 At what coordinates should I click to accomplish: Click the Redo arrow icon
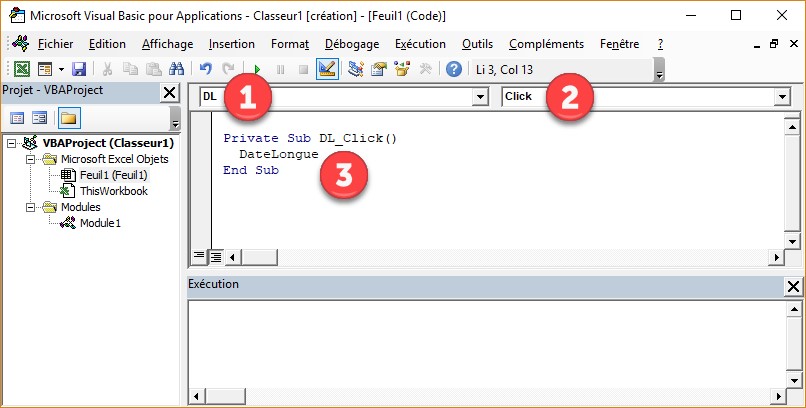click(x=228, y=69)
